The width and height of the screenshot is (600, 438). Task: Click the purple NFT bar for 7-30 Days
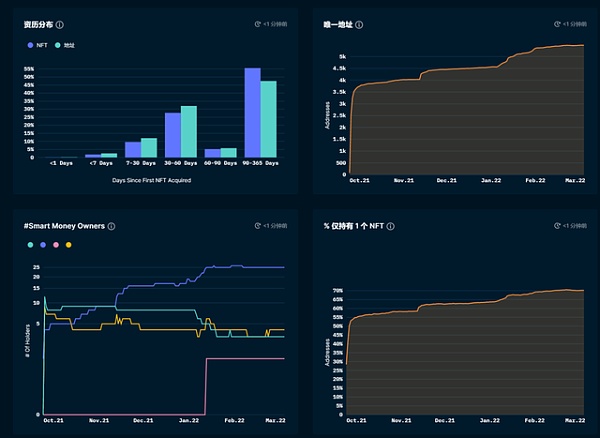tap(133, 149)
